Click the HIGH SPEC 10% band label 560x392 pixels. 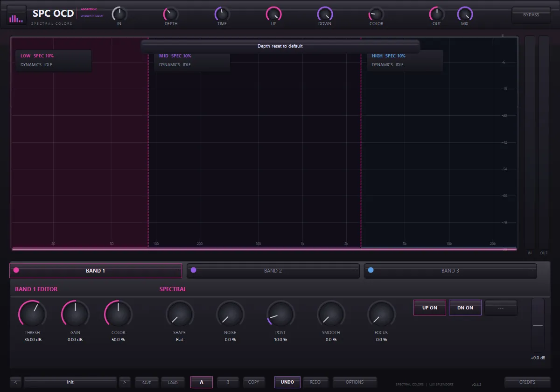point(388,56)
